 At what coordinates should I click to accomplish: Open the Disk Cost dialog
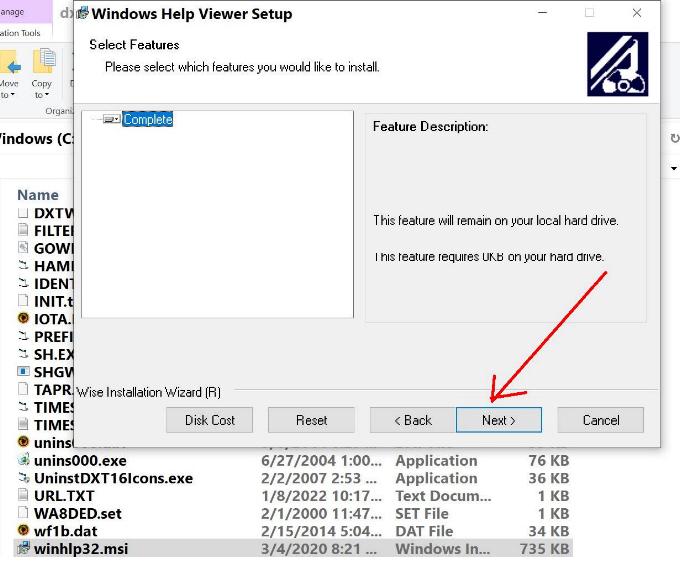point(209,420)
